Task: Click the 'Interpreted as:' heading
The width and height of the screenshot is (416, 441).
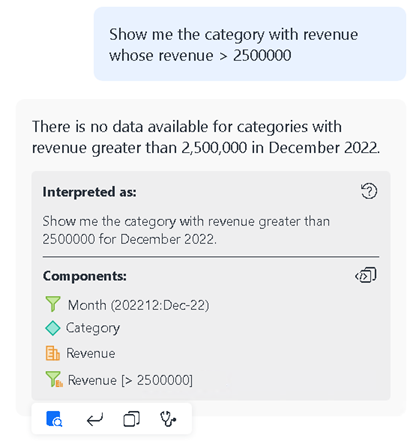Action: click(x=89, y=192)
